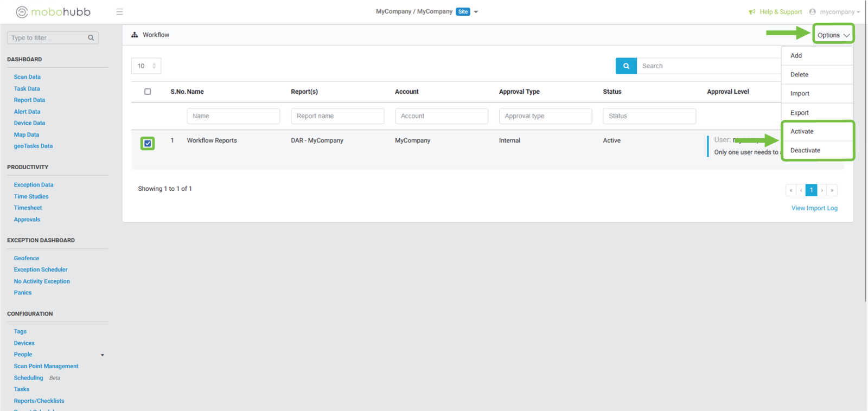The width and height of the screenshot is (868, 411).
Task: Open the View Import Log link
Action: click(x=814, y=208)
